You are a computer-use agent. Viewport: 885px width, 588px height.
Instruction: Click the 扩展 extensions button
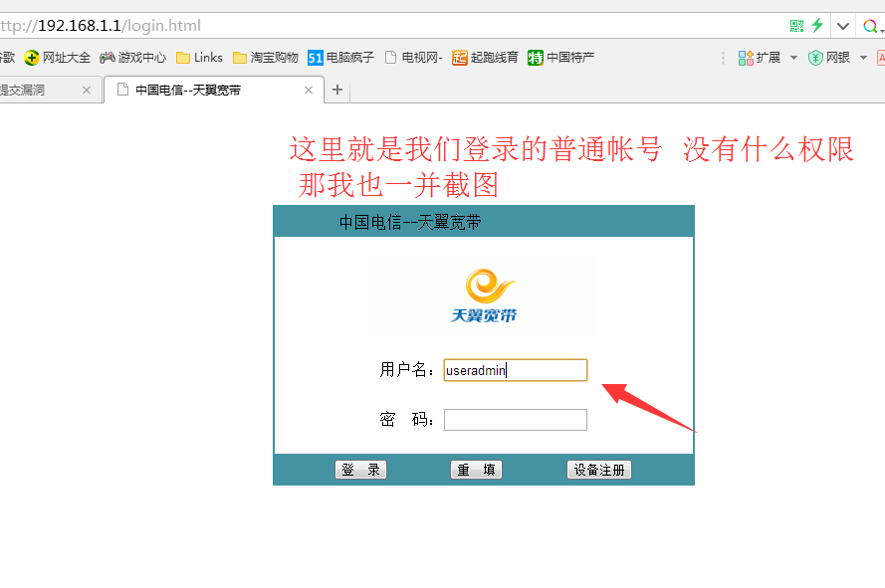pos(760,58)
